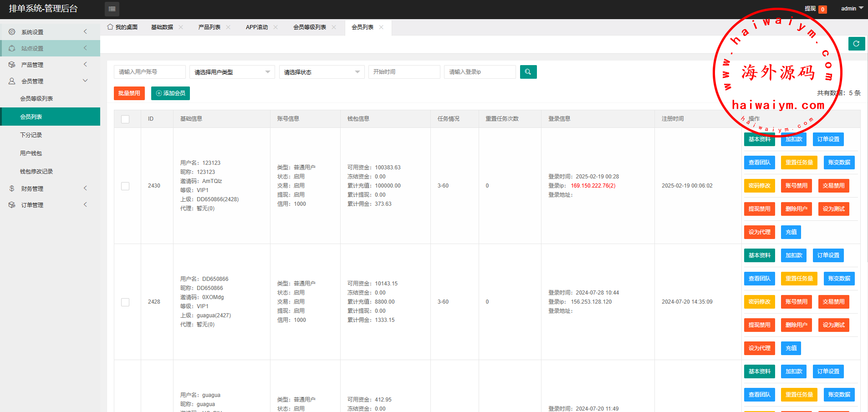This screenshot has width=868, height=412.
Task: Open 下分记录 in the sidebar
Action: [31, 135]
